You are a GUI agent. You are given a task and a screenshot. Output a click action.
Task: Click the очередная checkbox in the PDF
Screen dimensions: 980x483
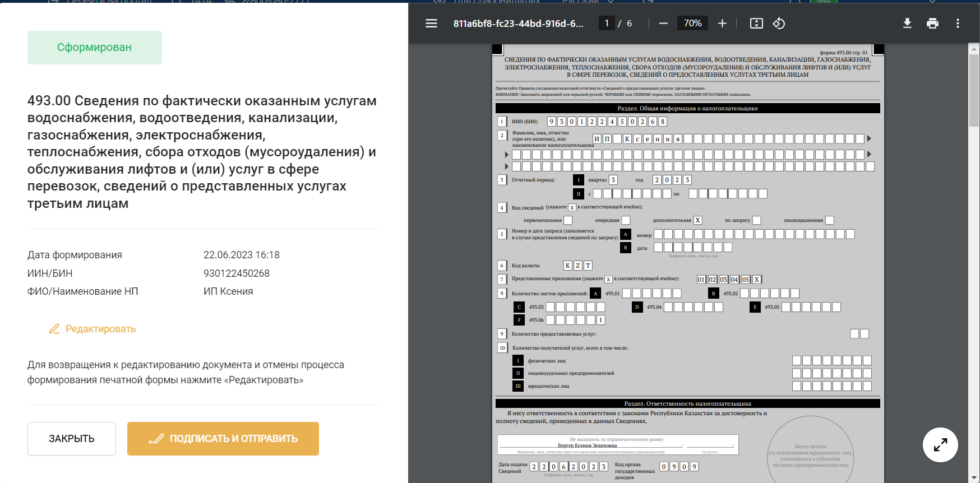[x=626, y=220]
